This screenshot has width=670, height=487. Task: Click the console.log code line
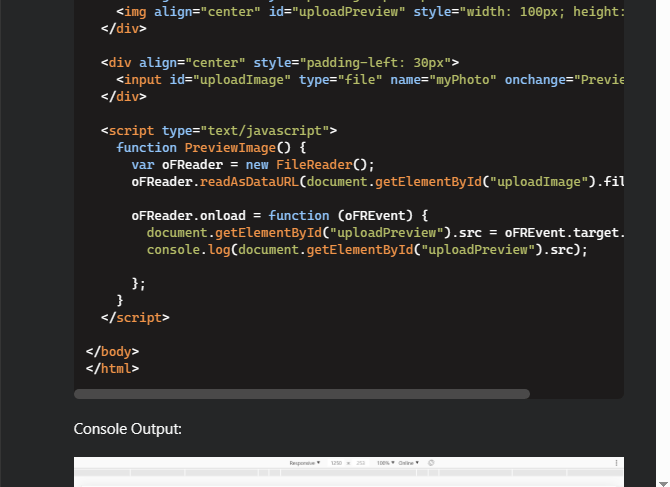[x=367, y=250]
